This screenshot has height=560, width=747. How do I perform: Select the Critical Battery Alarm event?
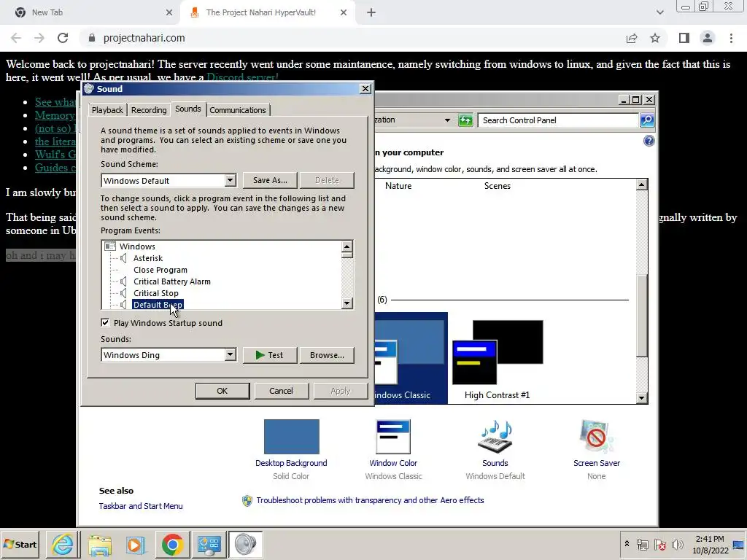click(171, 281)
